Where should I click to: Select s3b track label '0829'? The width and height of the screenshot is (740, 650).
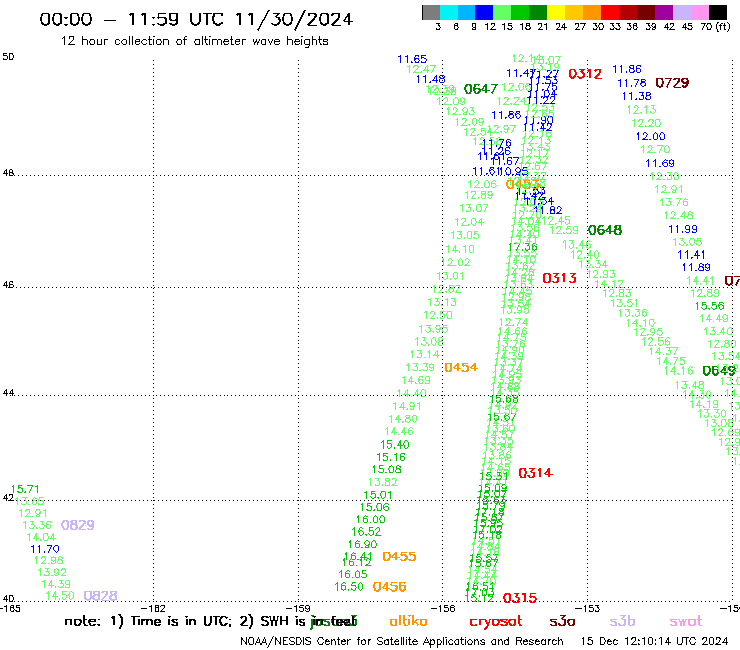(78, 525)
